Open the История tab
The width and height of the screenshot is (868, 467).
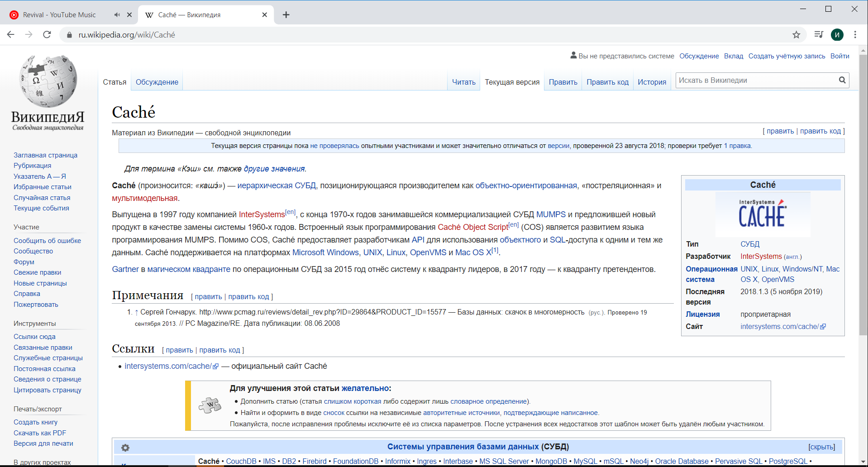[652, 82]
